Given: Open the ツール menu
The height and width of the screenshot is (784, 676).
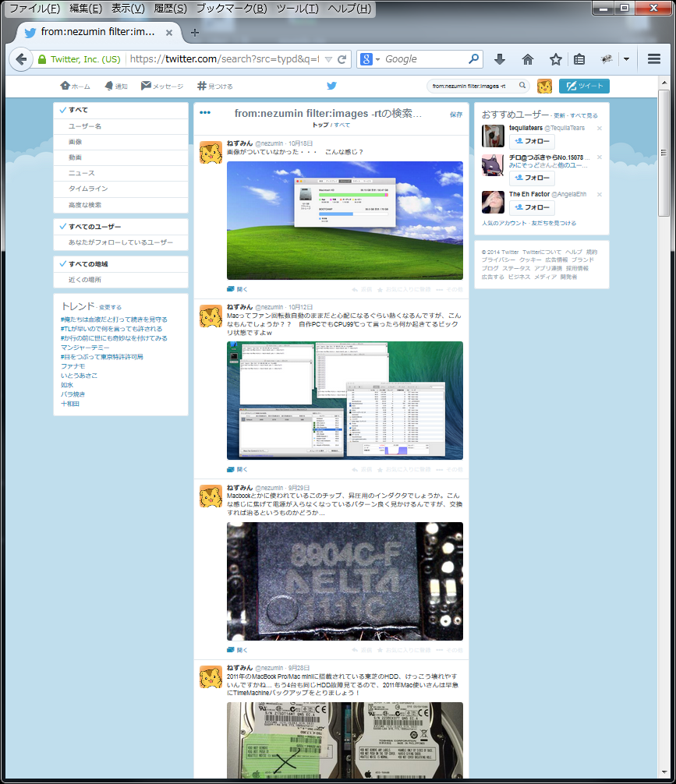Looking at the screenshot, I should [298, 9].
